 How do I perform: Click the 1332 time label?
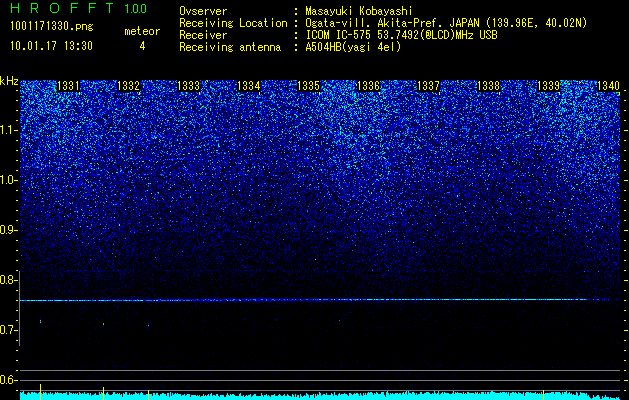pyautogui.click(x=128, y=85)
